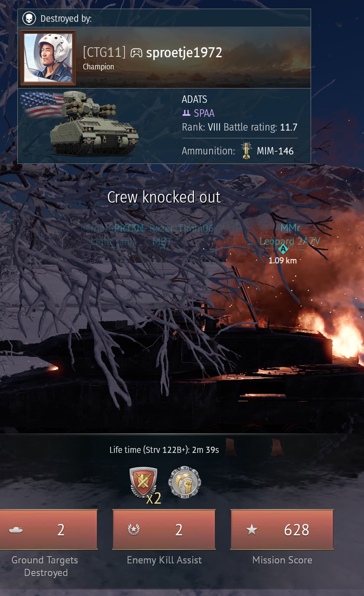Screen dimensions: 364x596
Task: Open the Mission Score tile
Action: coord(282,530)
